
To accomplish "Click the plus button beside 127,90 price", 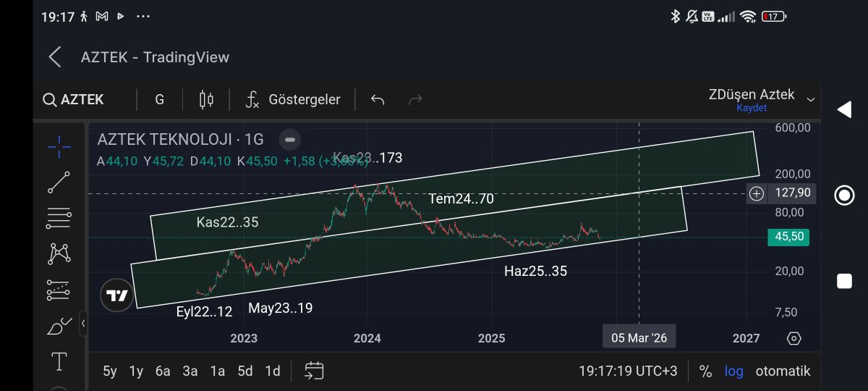I will 757,193.
